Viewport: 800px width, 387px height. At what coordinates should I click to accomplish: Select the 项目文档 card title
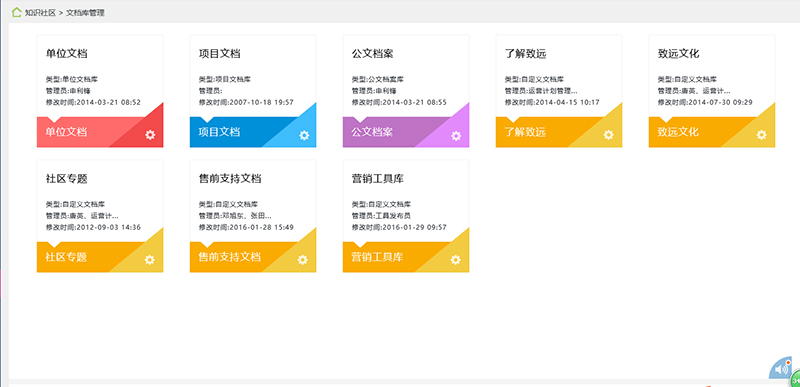click(219, 54)
